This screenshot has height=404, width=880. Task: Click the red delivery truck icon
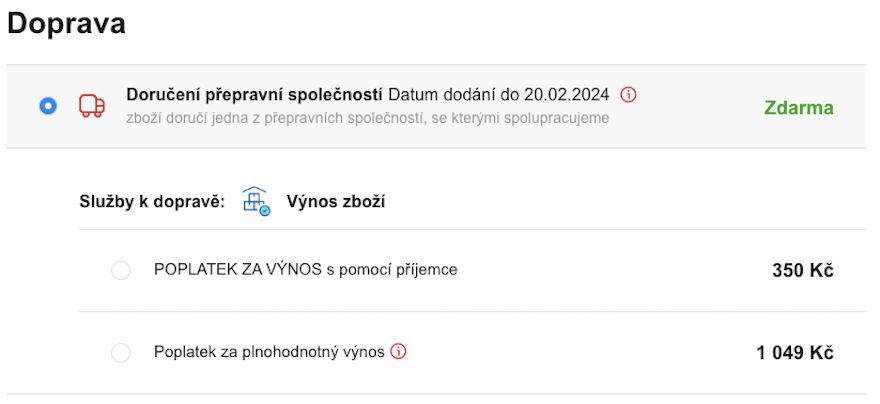tap(91, 105)
